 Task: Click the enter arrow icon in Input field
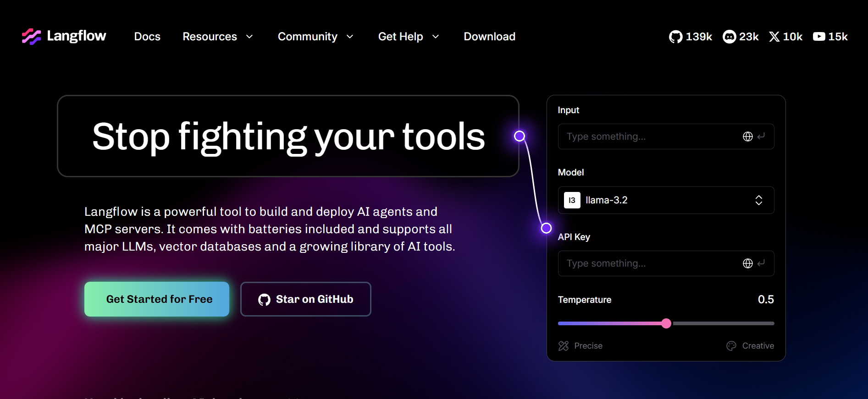pyautogui.click(x=761, y=136)
